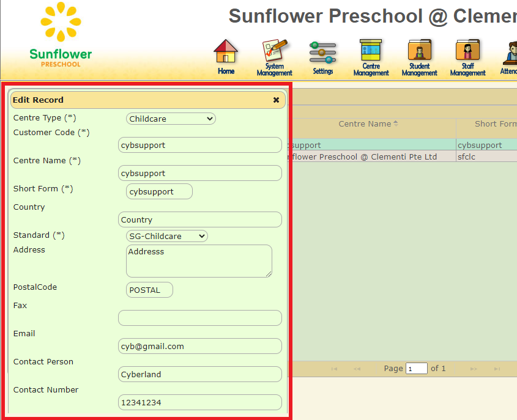Go to first page of table
Image resolution: width=517 pixels, height=420 pixels.
click(334, 369)
